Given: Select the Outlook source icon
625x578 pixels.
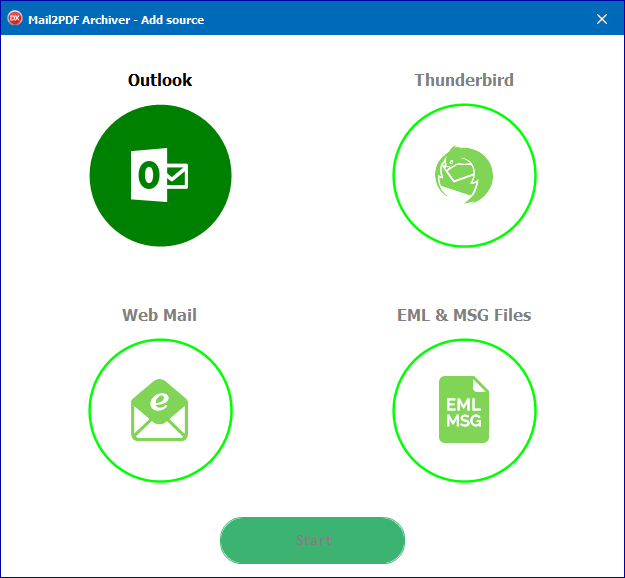Looking at the screenshot, I should tap(160, 175).
